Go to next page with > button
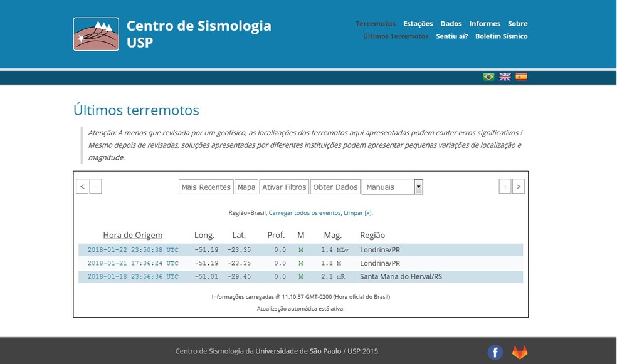This screenshot has width=617, height=364. pos(518,187)
